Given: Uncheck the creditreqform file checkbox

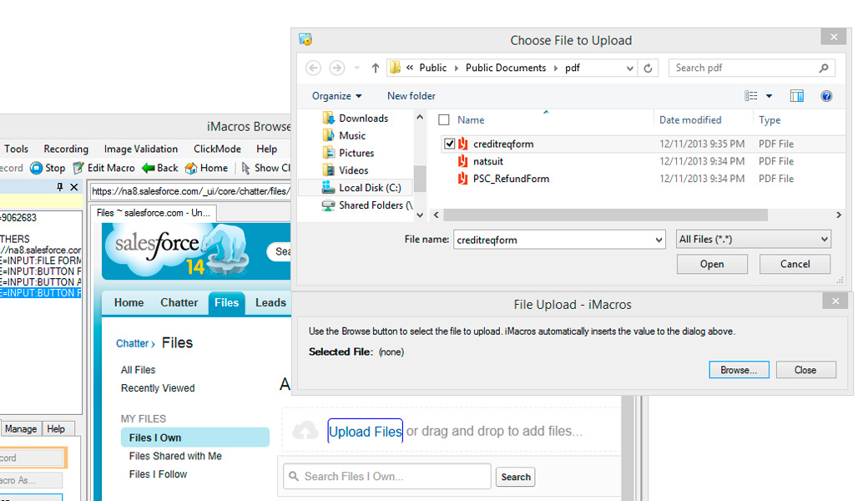Looking at the screenshot, I should pos(449,144).
